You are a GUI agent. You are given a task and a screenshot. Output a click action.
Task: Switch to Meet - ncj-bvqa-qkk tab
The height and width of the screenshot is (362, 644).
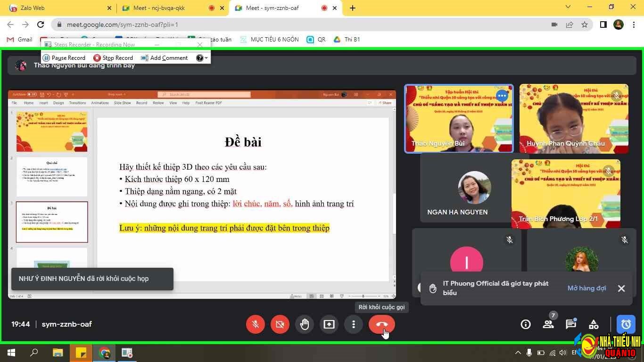tap(172, 8)
